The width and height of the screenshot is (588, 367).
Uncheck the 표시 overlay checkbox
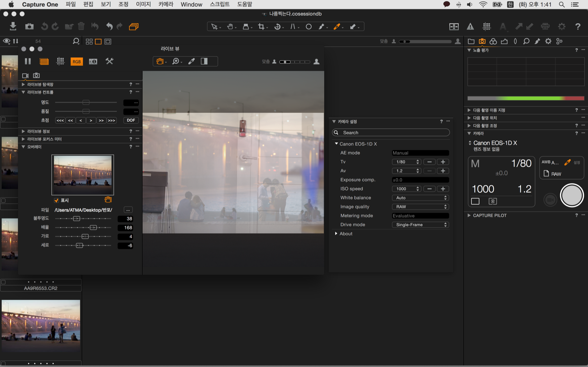[56, 200]
